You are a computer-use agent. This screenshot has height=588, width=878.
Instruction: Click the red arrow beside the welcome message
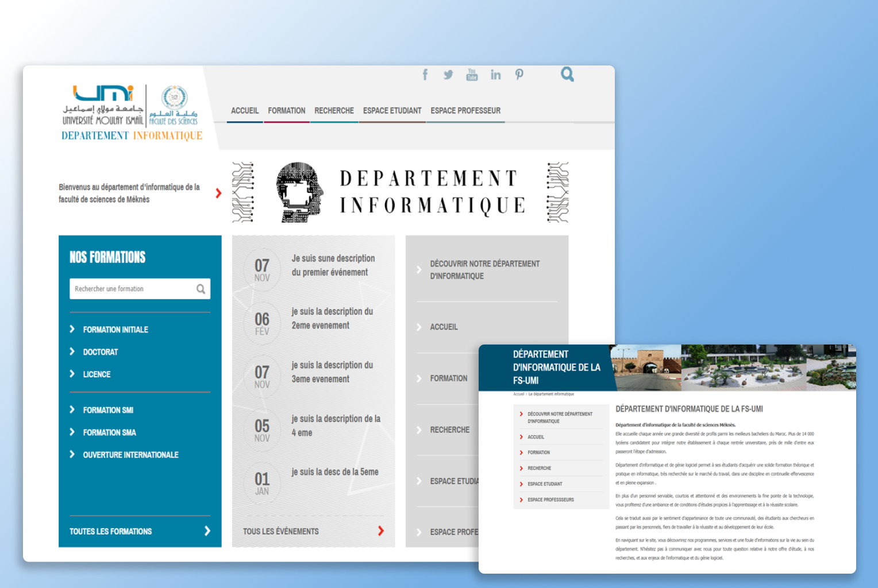tap(218, 193)
